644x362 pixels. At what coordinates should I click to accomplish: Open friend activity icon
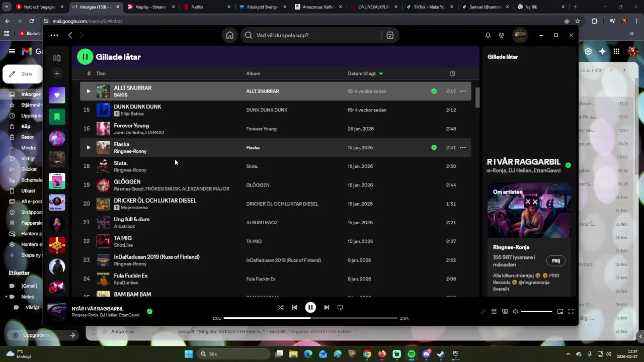(501, 35)
